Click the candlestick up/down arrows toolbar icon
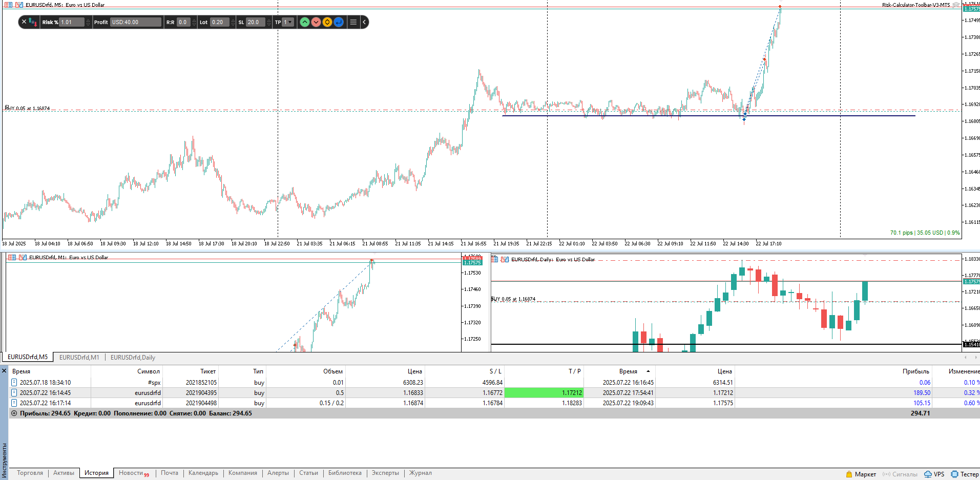 [33, 22]
